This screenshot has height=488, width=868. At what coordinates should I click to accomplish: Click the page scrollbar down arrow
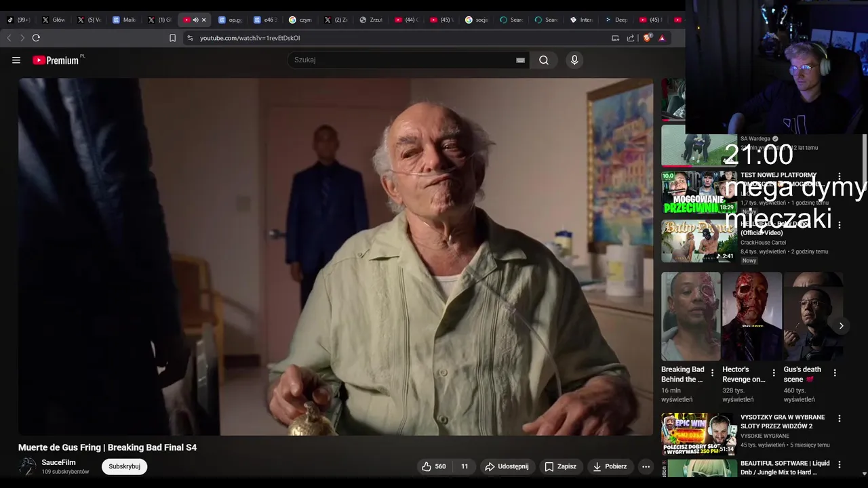(864, 474)
